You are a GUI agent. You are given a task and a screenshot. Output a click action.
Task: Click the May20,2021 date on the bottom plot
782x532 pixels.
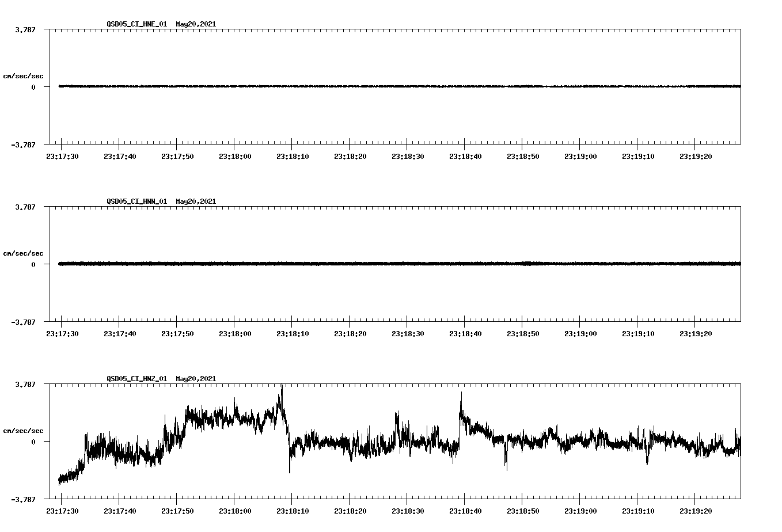(196, 379)
